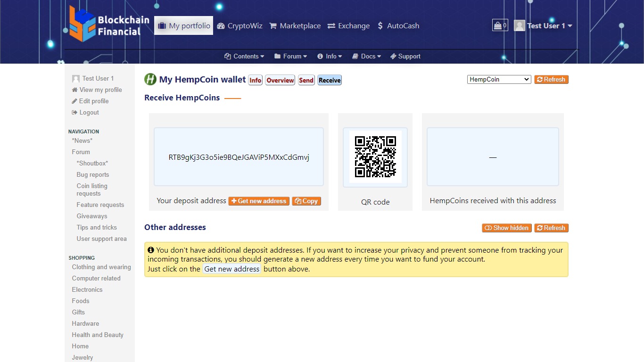Open the Exchange page
The image size is (644, 362).
point(348,26)
